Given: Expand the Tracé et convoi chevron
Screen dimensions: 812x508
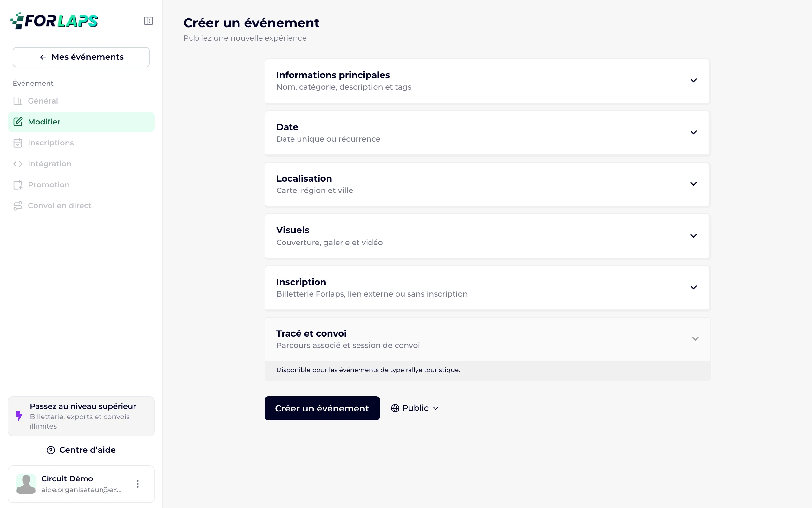Looking at the screenshot, I should click(x=695, y=339).
